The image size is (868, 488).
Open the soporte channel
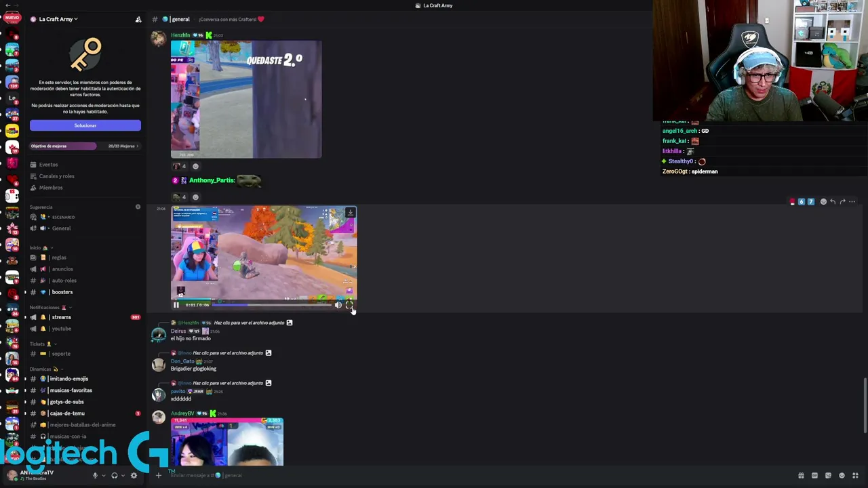pyautogui.click(x=61, y=354)
